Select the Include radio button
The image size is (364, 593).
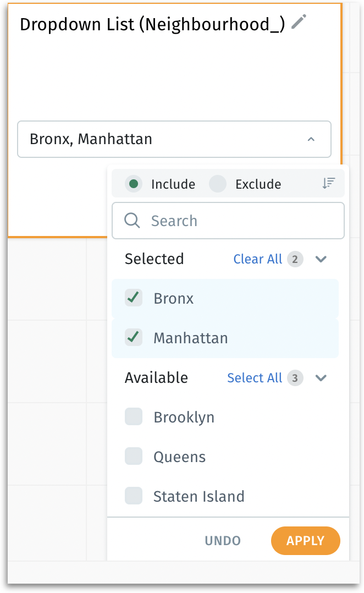[134, 184]
